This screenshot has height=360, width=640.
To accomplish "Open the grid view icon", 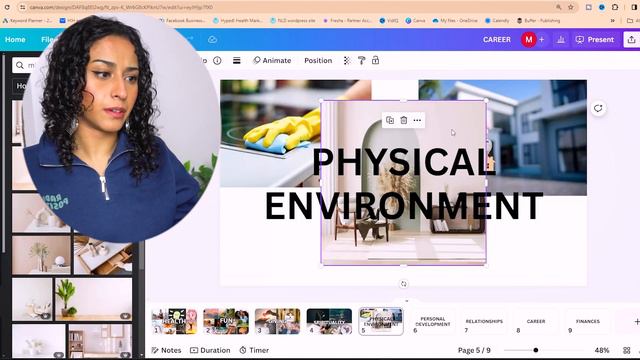I will tap(627, 350).
